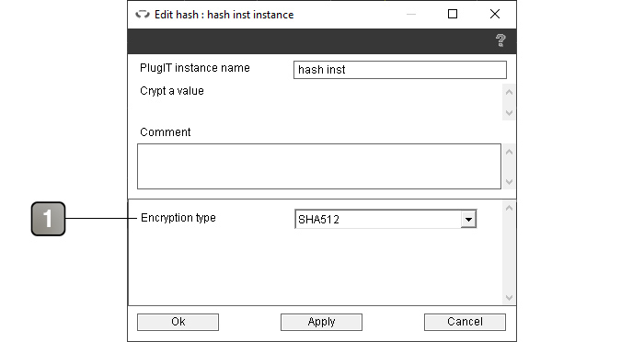Click the PlugIT app icon in title bar
This screenshot has height=342, width=644.
[143, 15]
